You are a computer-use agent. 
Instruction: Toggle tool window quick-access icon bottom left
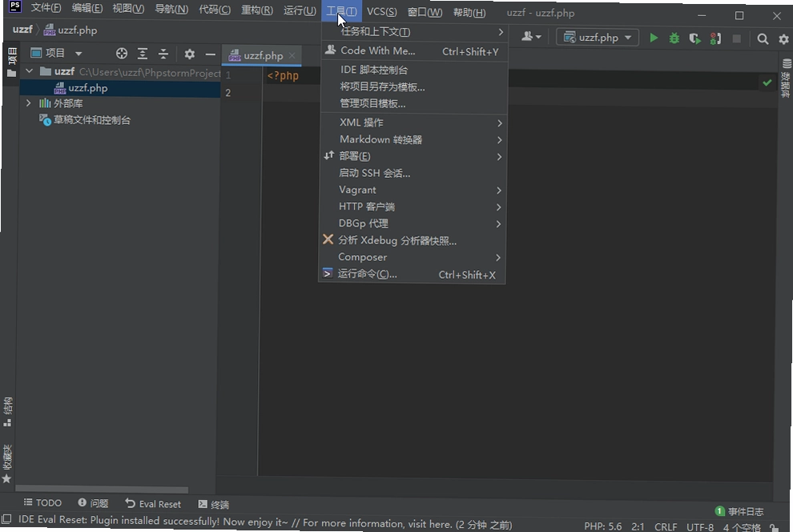(6, 519)
